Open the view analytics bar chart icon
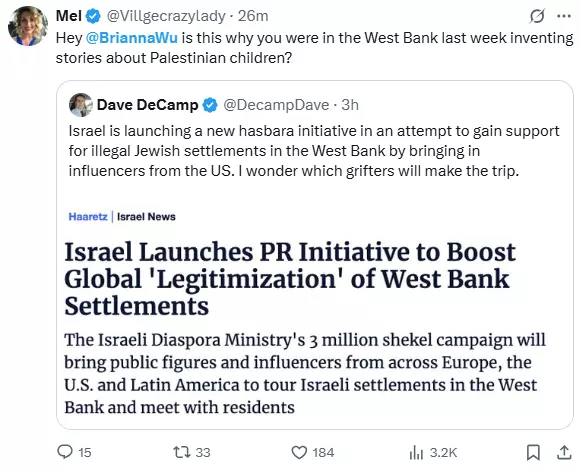 [416, 452]
